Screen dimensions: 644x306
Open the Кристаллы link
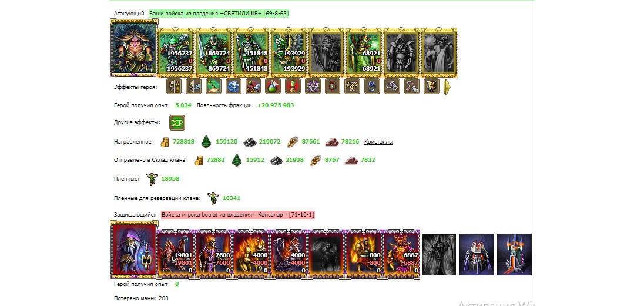378,141
